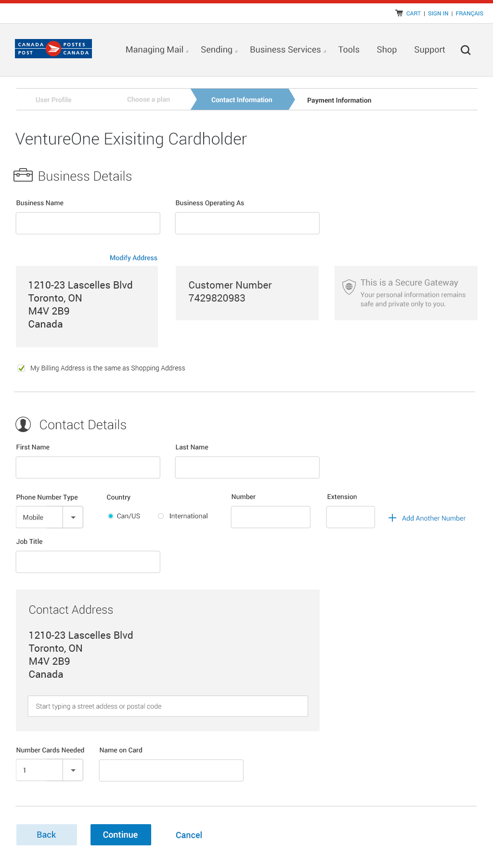Focus the phone Number field

(x=271, y=517)
